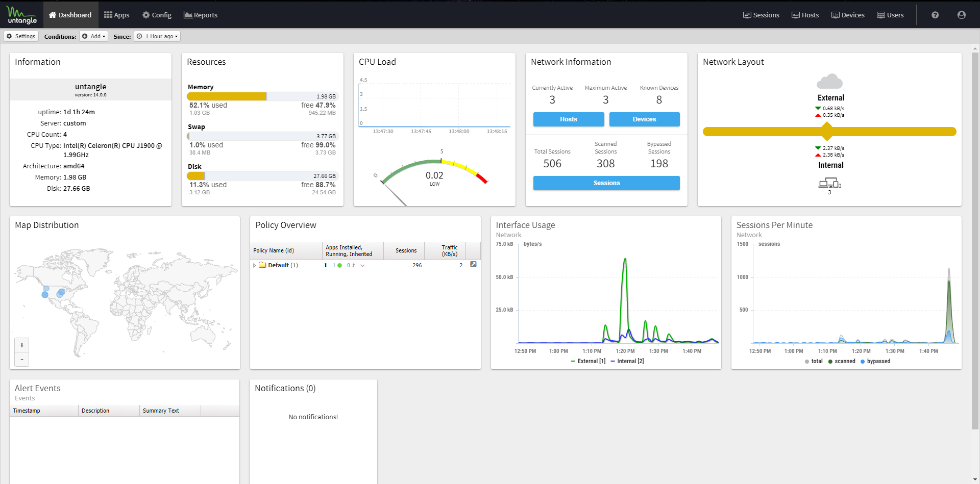Open the Config tab
The height and width of the screenshot is (484, 980).
(x=157, y=15)
